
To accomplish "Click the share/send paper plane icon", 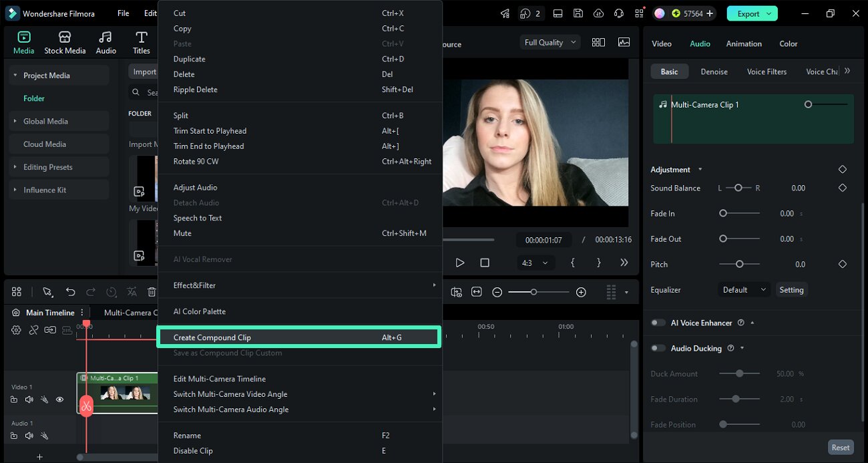I will pyautogui.click(x=505, y=13).
